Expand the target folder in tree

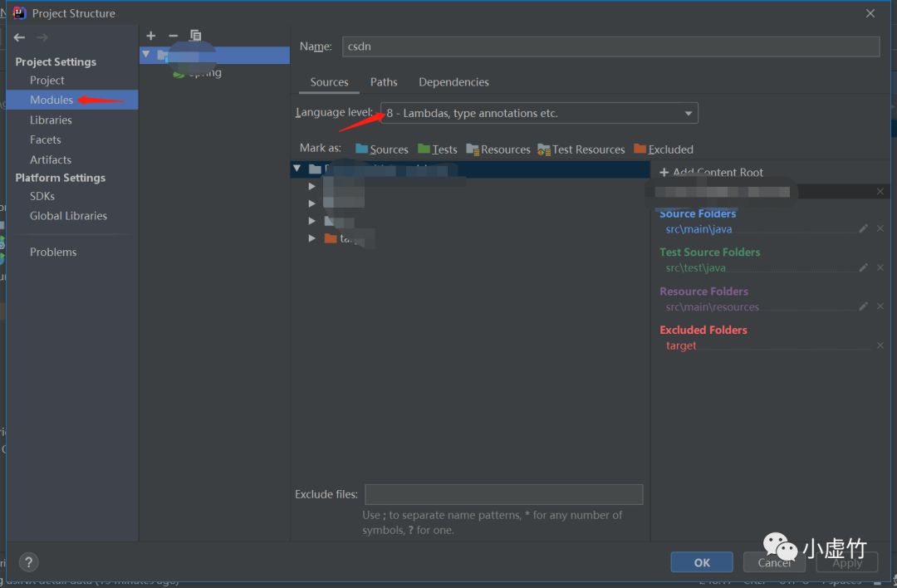[x=312, y=238]
